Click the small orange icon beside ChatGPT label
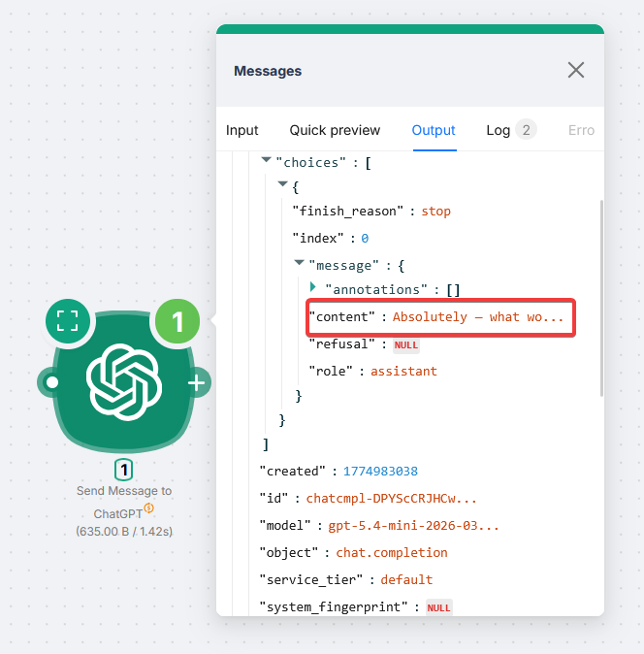Screen dimensions: 644x654 (149, 508)
